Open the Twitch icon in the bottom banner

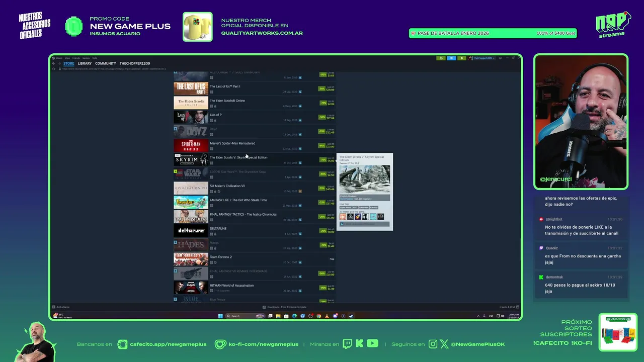tap(347, 344)
